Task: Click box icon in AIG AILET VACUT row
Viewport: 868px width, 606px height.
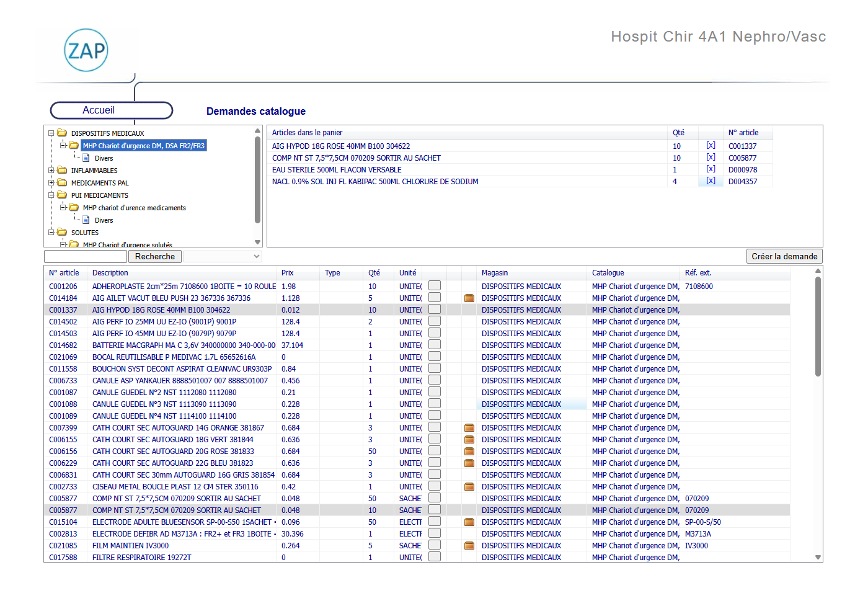Action: pos(469,298)
